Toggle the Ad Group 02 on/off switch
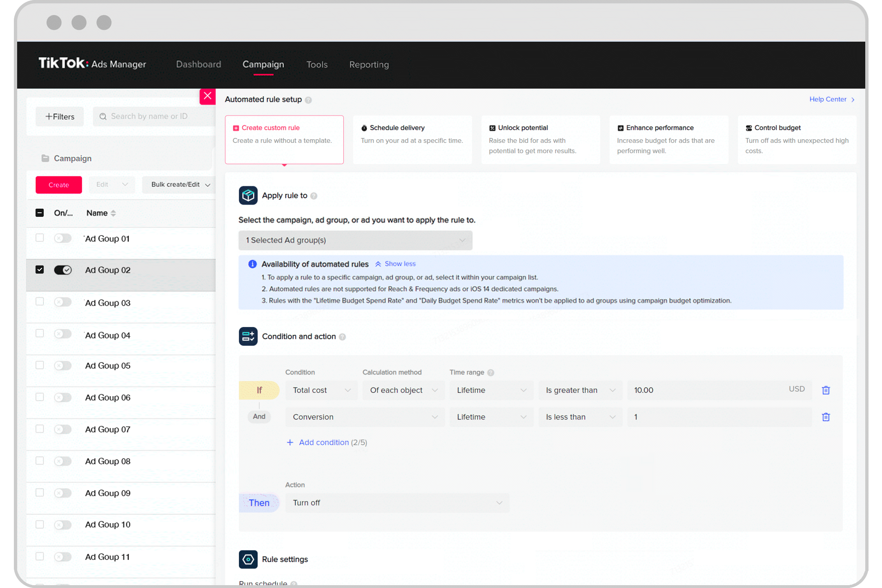 62,270
